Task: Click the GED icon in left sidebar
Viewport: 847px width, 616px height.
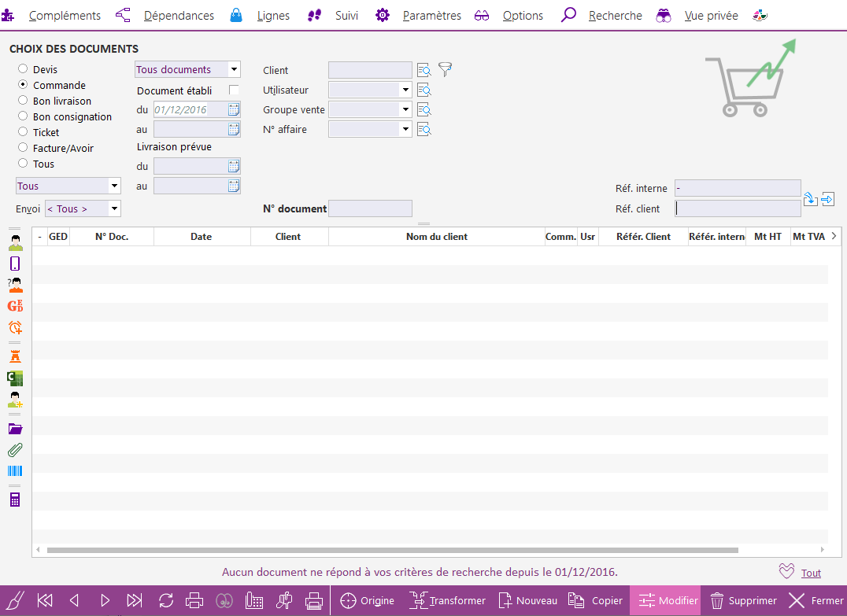Action: click(15, 306)
